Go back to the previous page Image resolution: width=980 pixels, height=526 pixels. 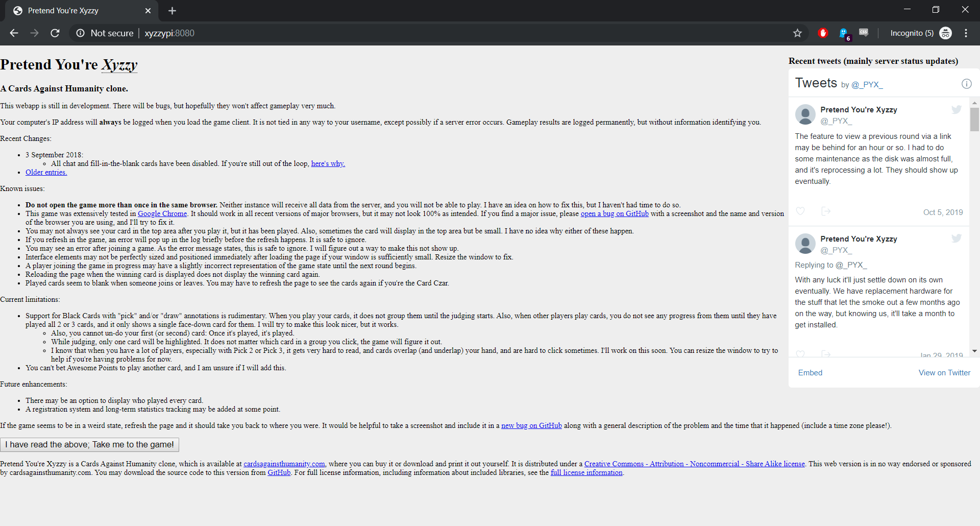14,33
